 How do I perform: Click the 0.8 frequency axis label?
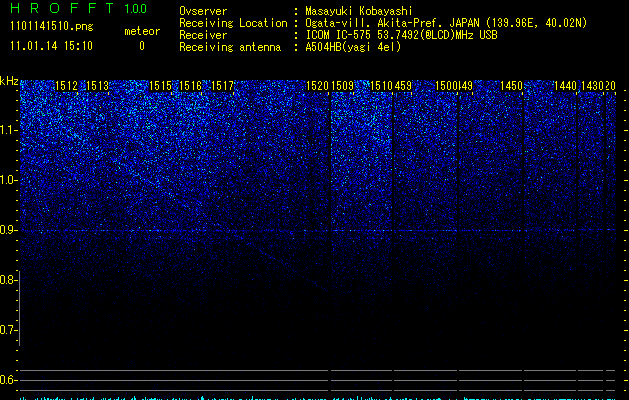8,280
